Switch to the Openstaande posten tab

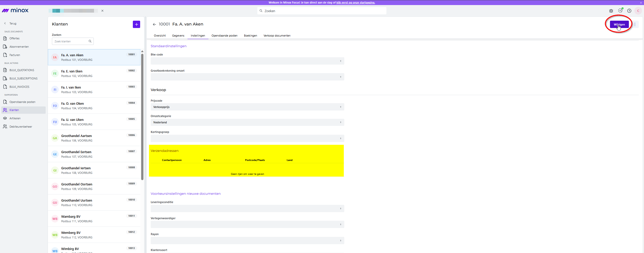pos(224,36)
